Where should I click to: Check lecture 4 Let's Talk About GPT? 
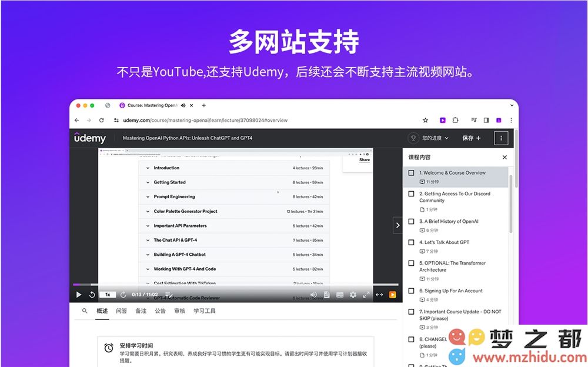pos(412,242)
